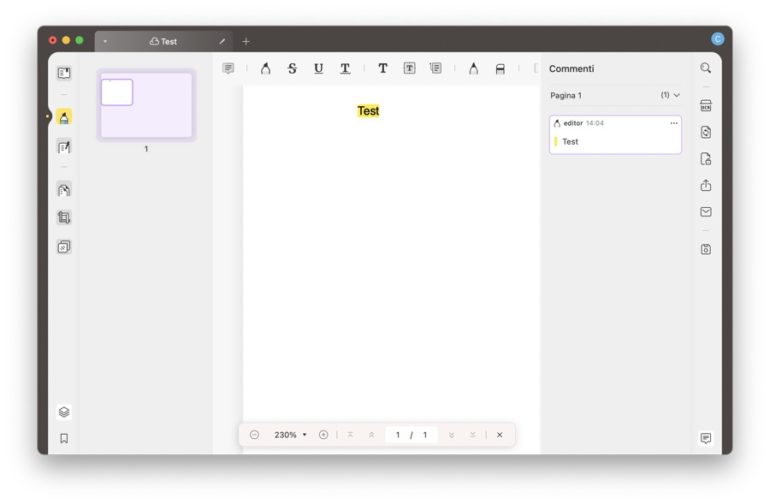Viewport: 770px width, 504px height.
Task: Select the page 1 thumbnail
Action: [146, 105]
